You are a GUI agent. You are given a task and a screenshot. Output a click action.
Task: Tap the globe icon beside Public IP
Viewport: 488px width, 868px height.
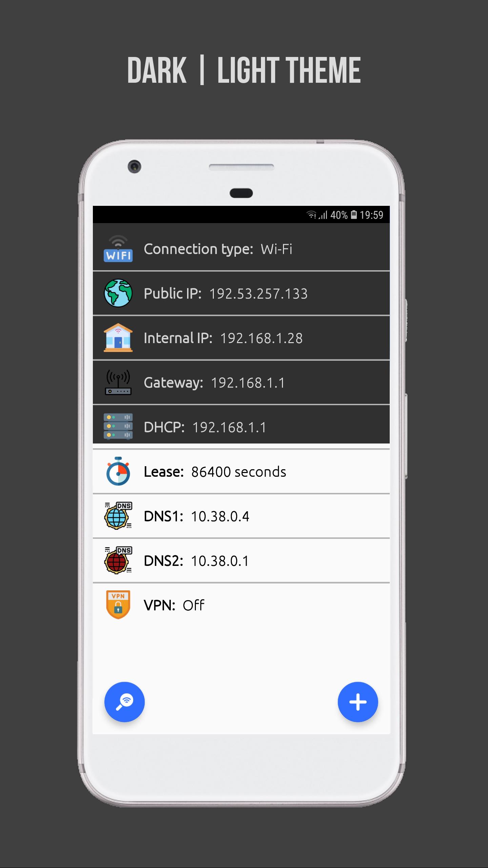pos(118,293)
